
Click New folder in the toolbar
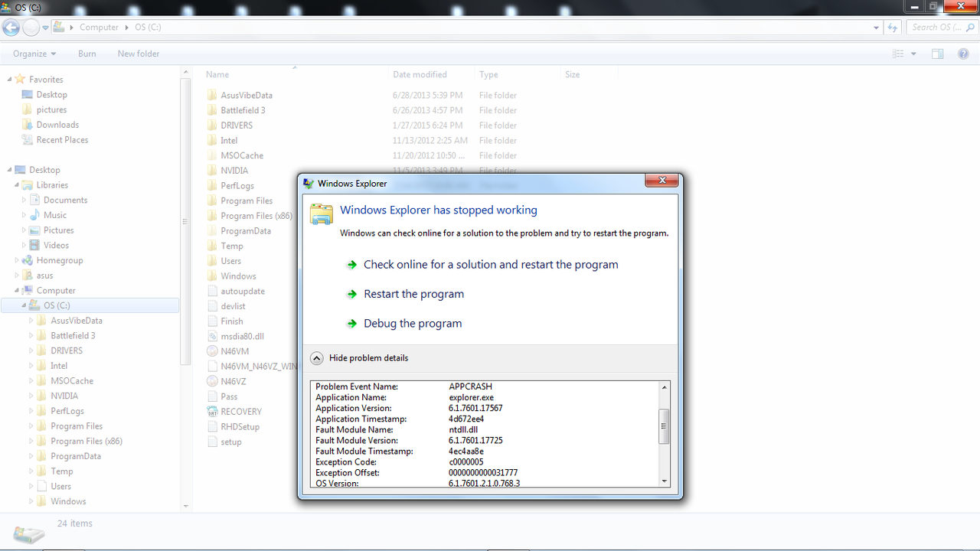point(139,54)
